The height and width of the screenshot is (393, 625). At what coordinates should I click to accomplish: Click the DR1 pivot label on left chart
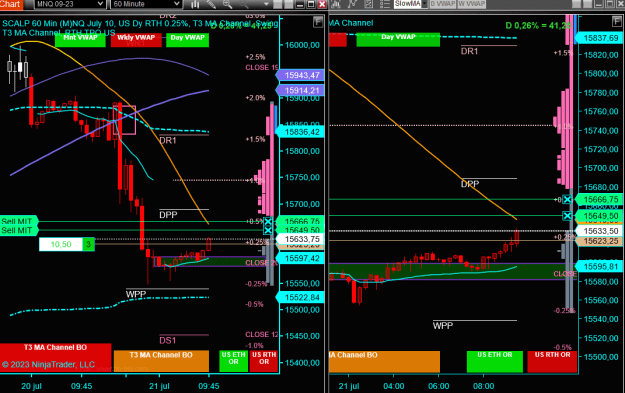(168, 141)
